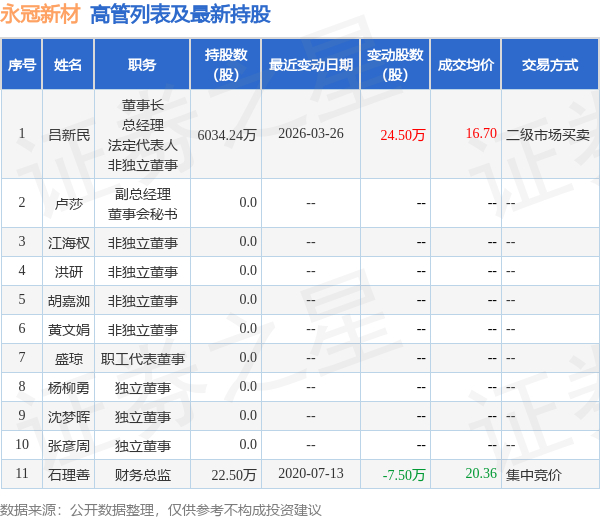Click the name 沈梦晖
Screen dimensions: 600x519
click(69, 417)
